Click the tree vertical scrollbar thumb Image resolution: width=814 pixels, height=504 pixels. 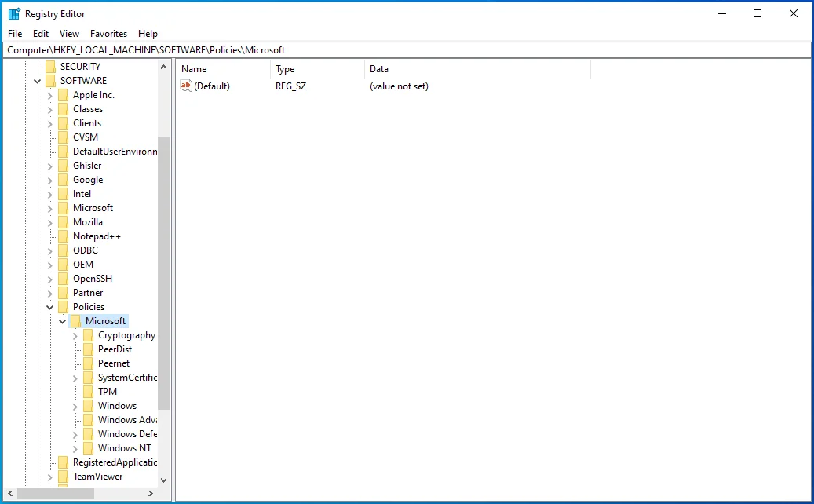(163, 273)
